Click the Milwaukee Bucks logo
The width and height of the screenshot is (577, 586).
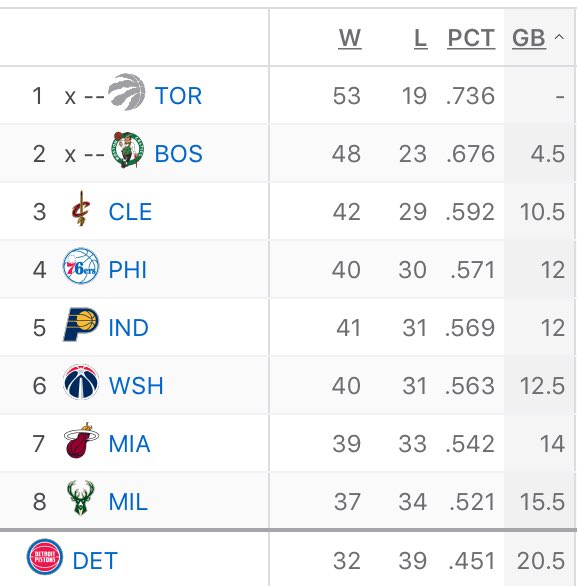tap(81, 498)
